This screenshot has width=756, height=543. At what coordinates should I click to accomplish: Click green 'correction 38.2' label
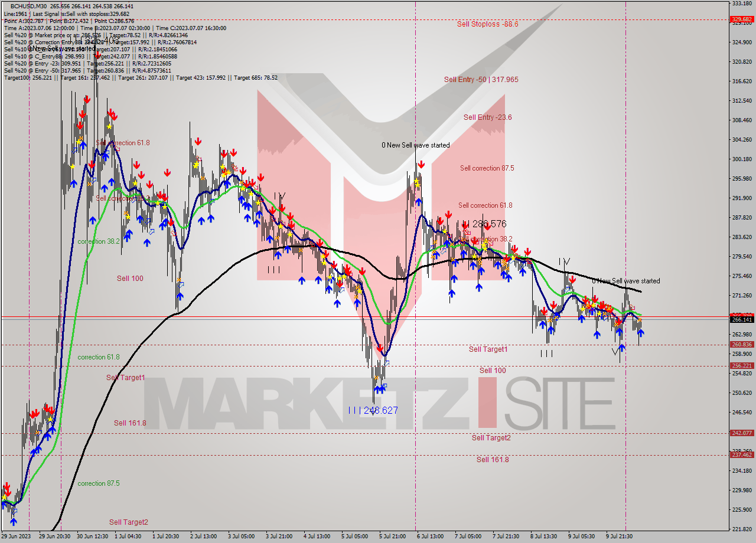pos(99,241)
